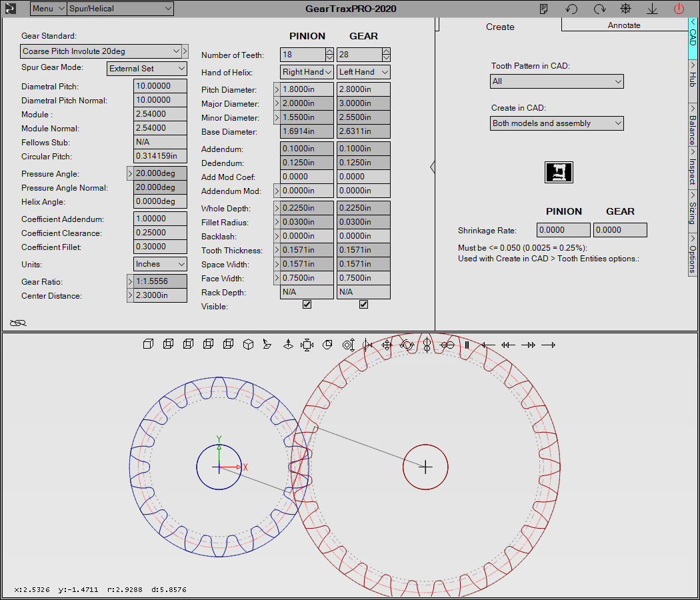Click the application logo icon
Viewport: 700px width, 600px height.
point(10,9)
